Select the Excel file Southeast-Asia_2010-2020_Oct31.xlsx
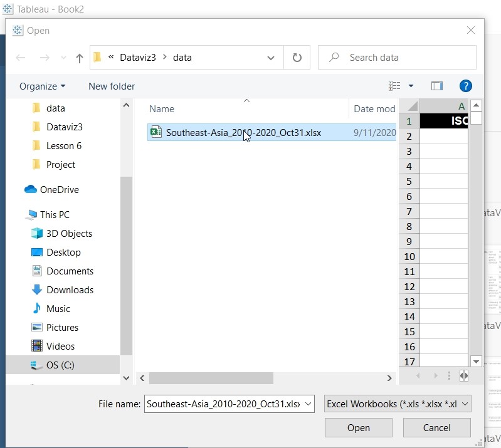The height and width of the screenshot is (448, 501). click(x=243, y=133)
